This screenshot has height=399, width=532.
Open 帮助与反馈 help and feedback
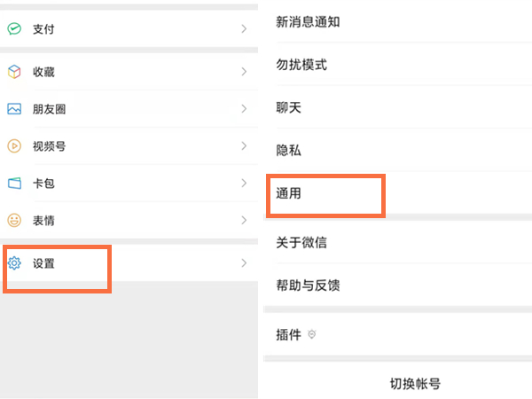308,286
